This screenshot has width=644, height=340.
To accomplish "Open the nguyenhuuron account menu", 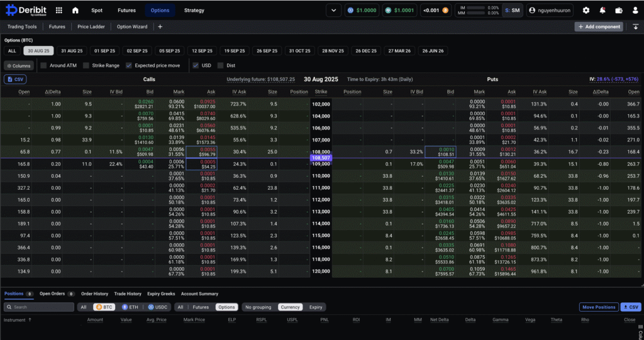I will 551,11.
